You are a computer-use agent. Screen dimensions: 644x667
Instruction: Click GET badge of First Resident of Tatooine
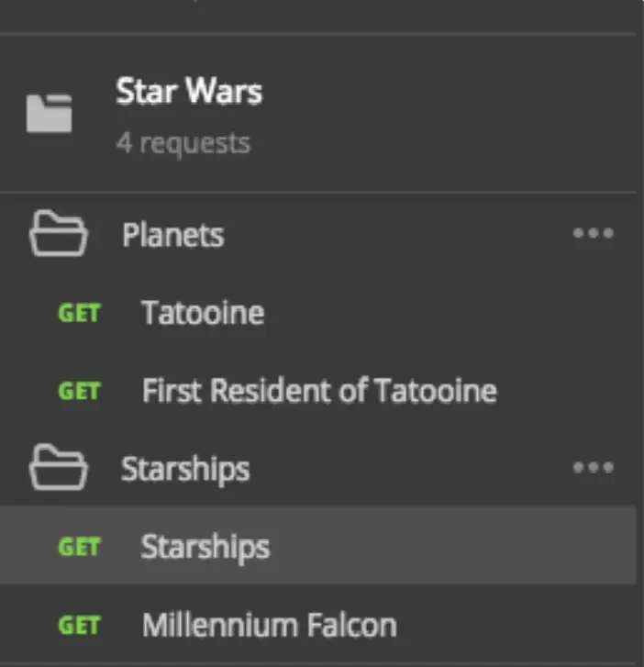pyautogui.click(x=80, y=391)
